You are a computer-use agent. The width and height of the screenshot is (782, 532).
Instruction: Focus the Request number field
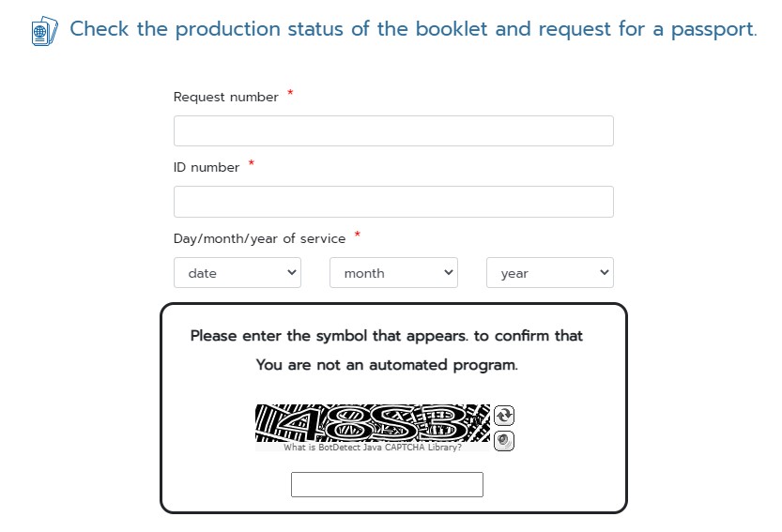point(393,131)
